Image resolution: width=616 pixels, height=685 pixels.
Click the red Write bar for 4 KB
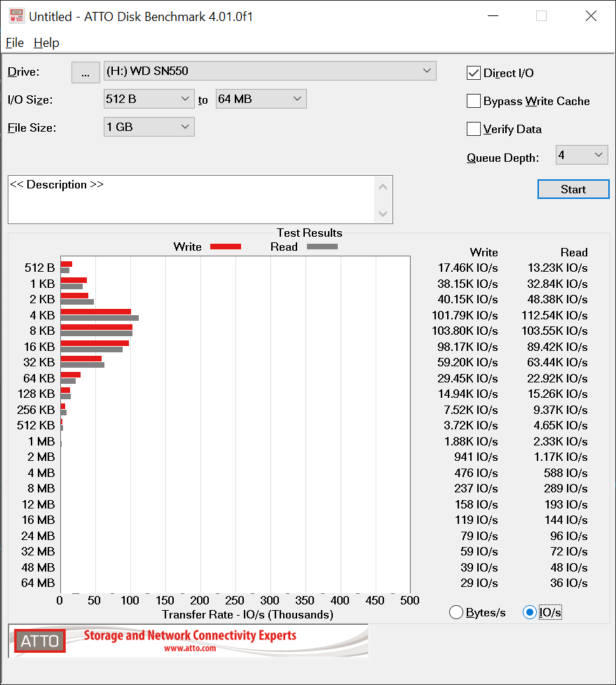96,312
